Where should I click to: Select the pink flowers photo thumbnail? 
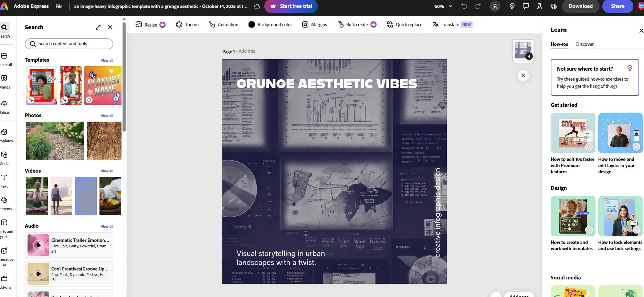[x=55, y=141]
